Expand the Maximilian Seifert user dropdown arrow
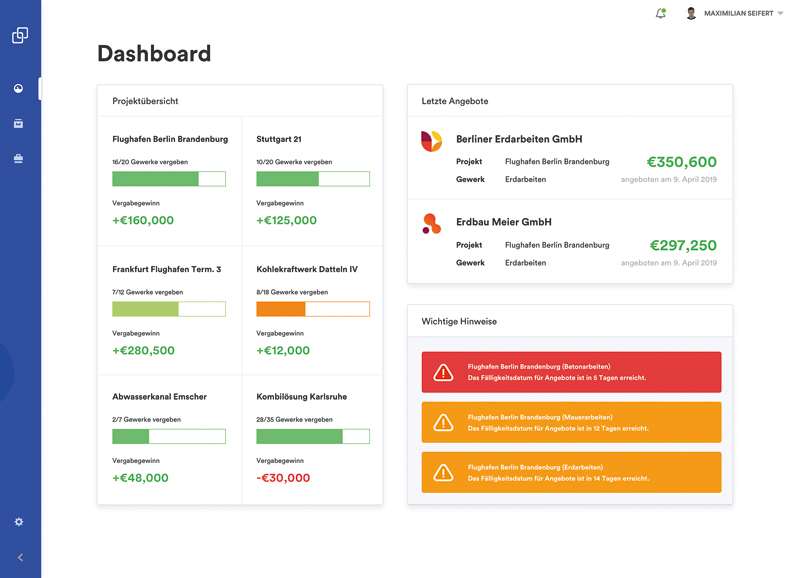Screen dimensions: 800x578 tap(781, 14)
